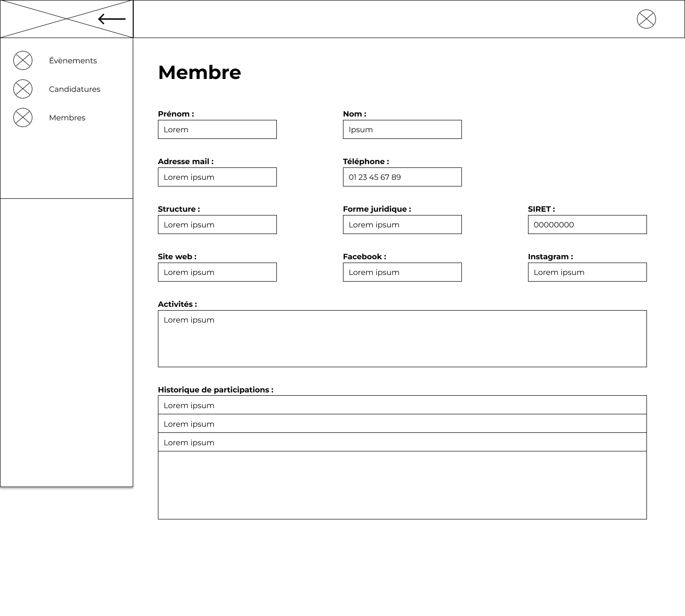Image resolution: width=685 pixels, height=616 pixels.
Task: Focus the Prénom input field
Action: 217,129
